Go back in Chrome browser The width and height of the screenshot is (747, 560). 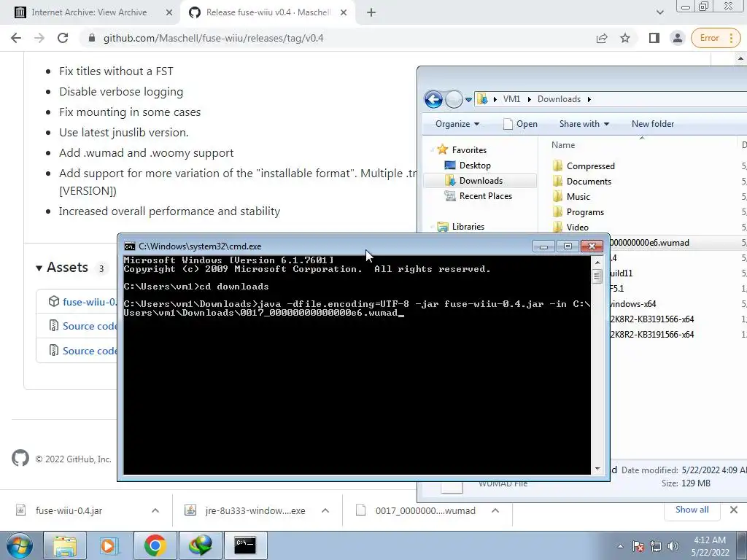(x=16, y=38)
